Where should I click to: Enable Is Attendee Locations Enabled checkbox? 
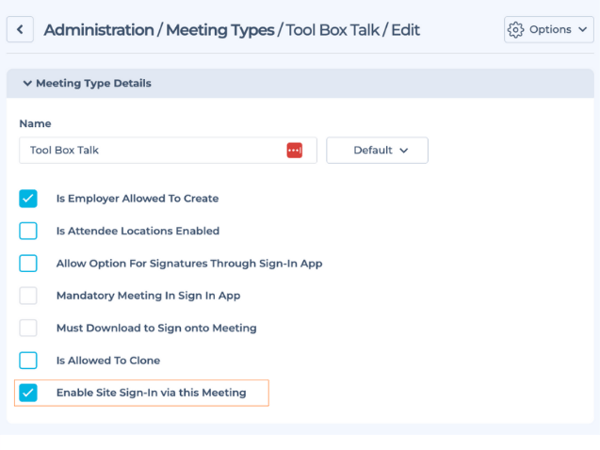pyautogui.click(x=28, y=231)
